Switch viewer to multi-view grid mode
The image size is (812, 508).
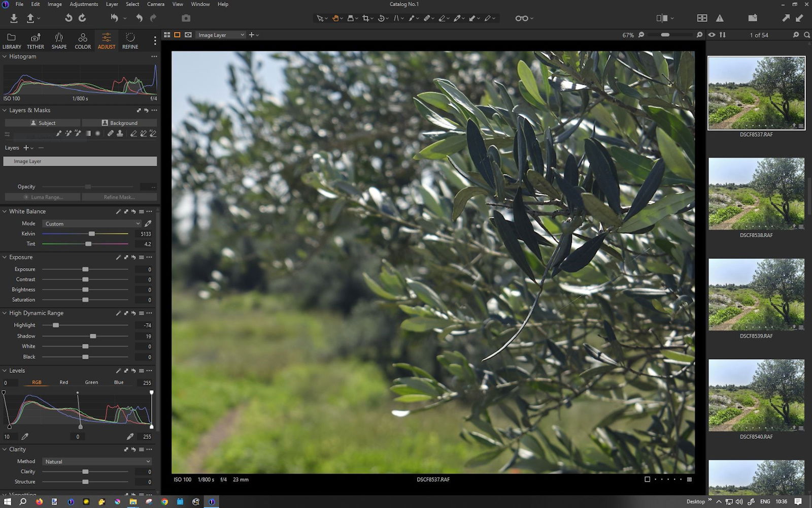click(x=166, y=35)
